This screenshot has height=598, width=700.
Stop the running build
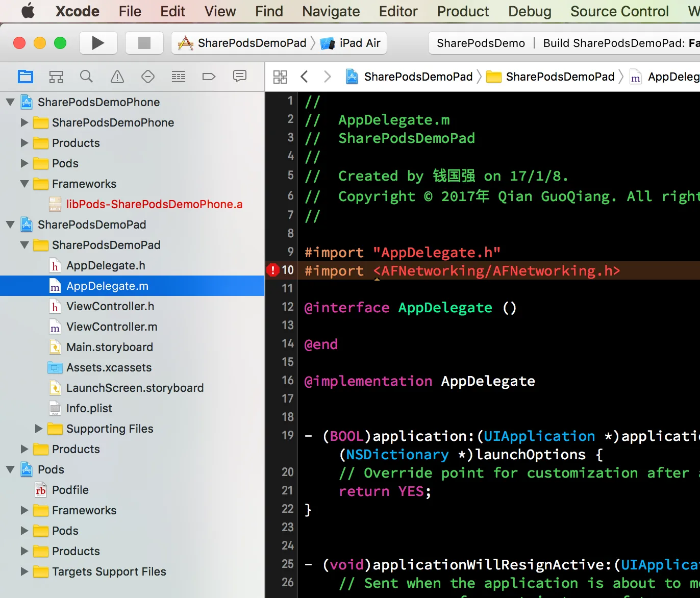coord(144,43)
